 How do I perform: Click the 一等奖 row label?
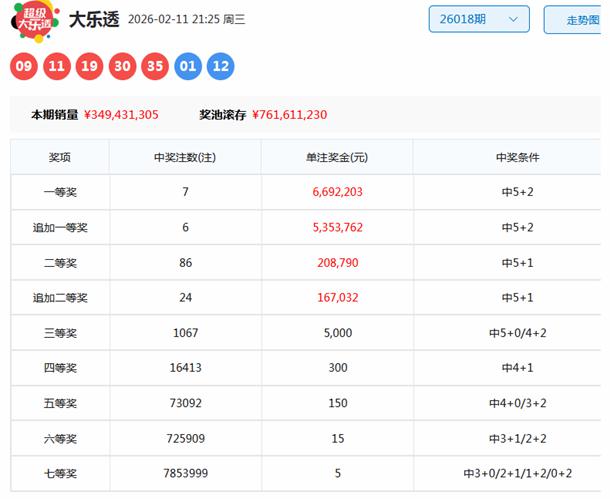(x=60, y=192)
